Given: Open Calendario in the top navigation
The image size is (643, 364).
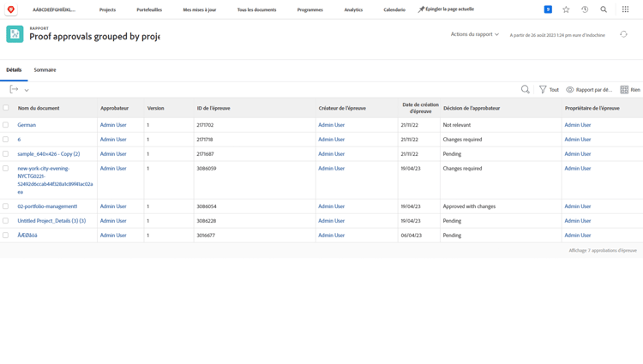Looking at the screenshot, I should 394,9.
